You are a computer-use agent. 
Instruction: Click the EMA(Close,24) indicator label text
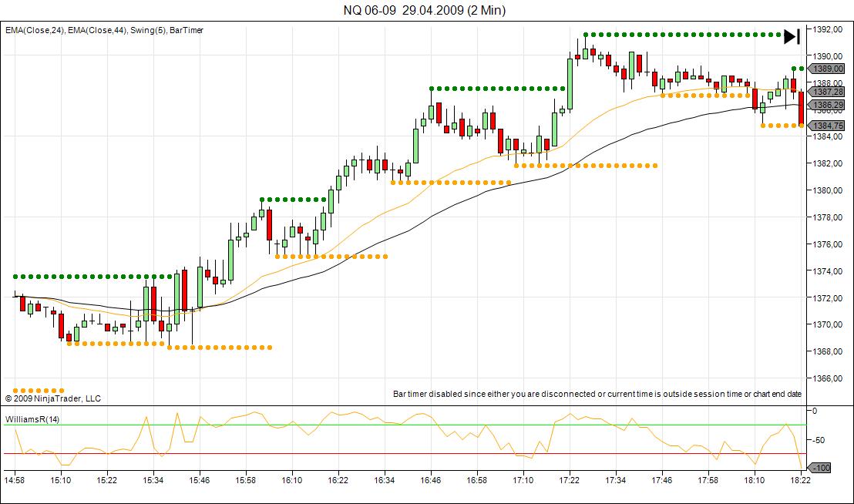tap(35, 31)
